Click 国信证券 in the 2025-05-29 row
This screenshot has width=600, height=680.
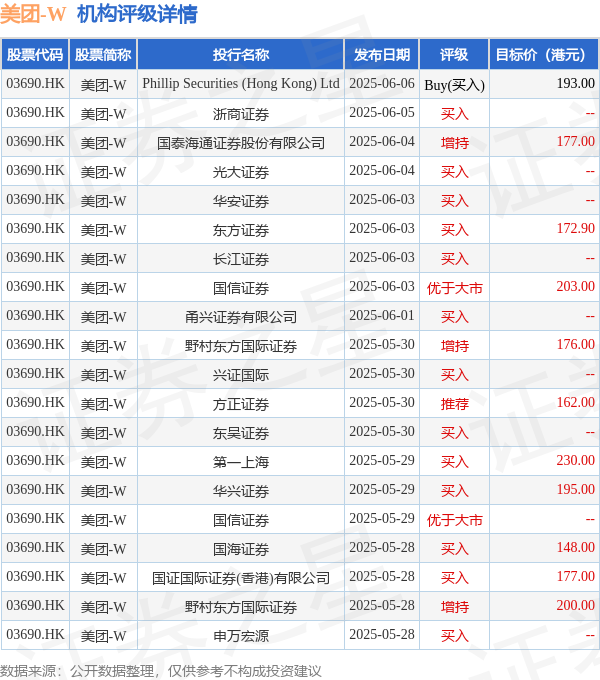pos(241,520)
